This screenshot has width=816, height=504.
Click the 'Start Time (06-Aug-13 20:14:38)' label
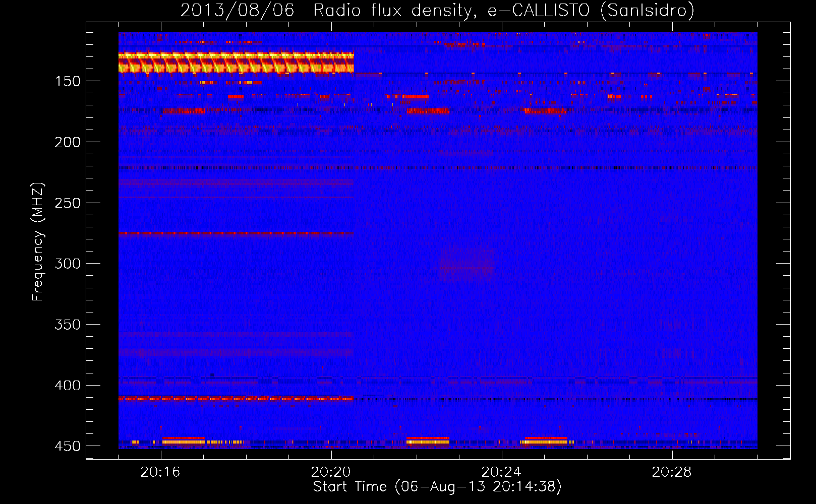(x=437, y=487)
